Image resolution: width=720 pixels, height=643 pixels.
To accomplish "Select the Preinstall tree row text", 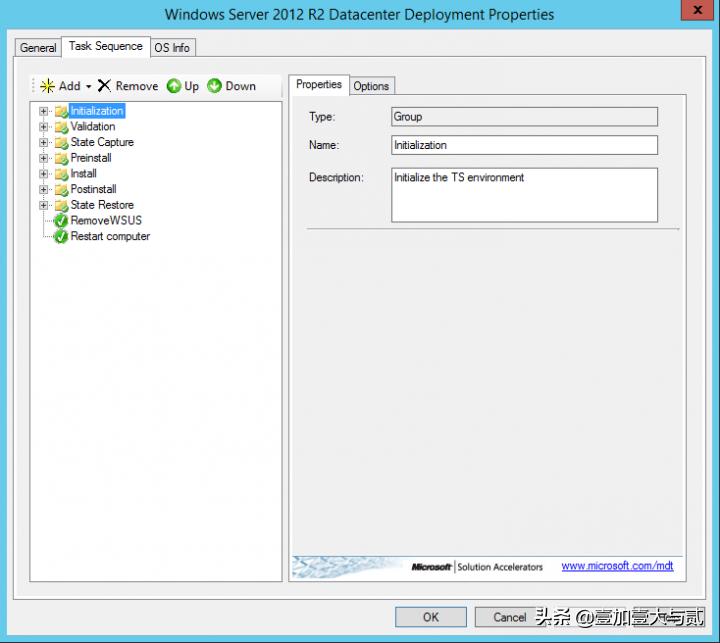I will (91, 158).
